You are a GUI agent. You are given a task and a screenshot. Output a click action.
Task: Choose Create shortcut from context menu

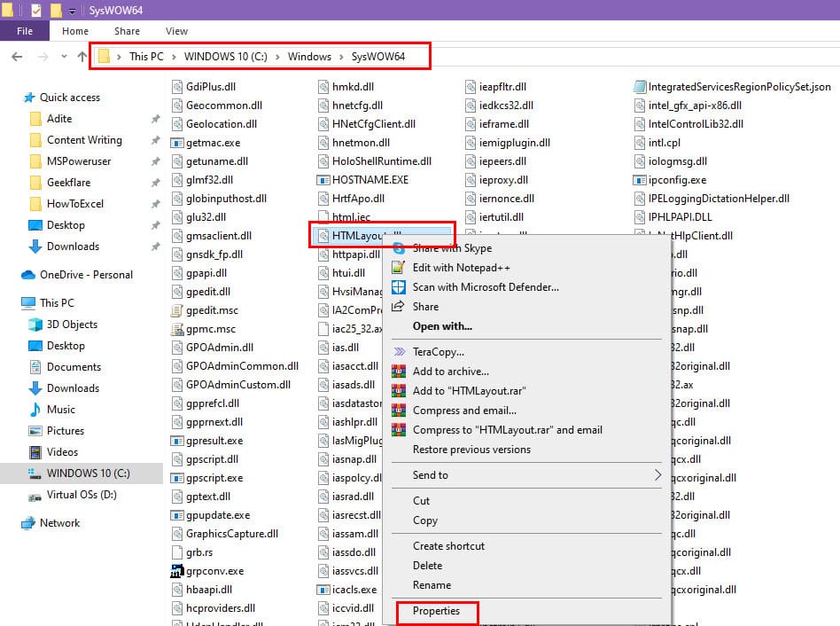coord(448,546)
